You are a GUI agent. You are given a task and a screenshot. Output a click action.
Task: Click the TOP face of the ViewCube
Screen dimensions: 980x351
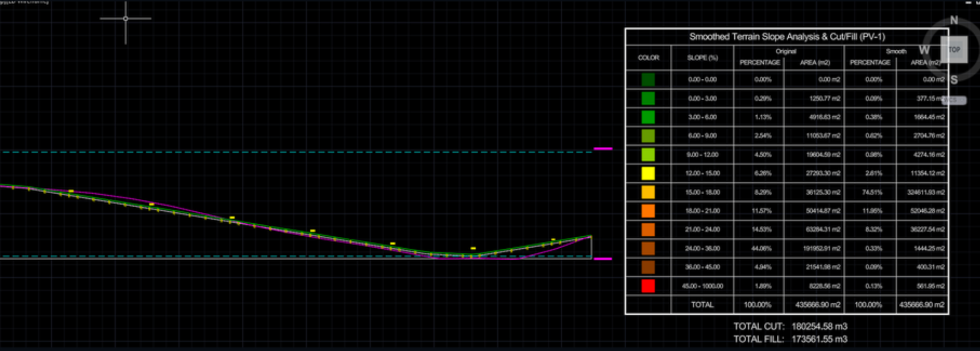(x=954, y=50)
